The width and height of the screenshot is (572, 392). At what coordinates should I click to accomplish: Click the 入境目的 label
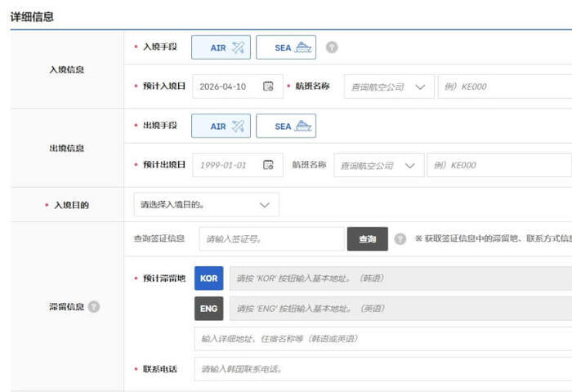click(72, 205)
